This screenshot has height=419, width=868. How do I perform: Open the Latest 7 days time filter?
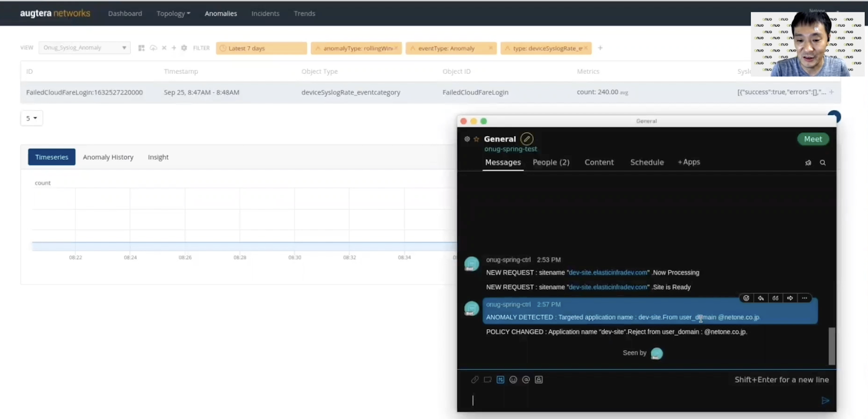261,48
